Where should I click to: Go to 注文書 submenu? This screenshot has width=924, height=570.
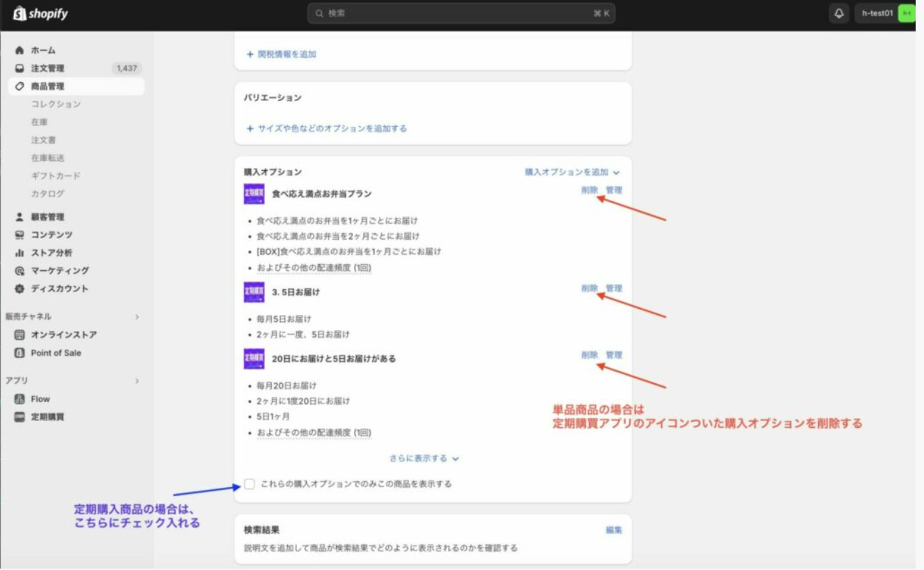(43, 140)
